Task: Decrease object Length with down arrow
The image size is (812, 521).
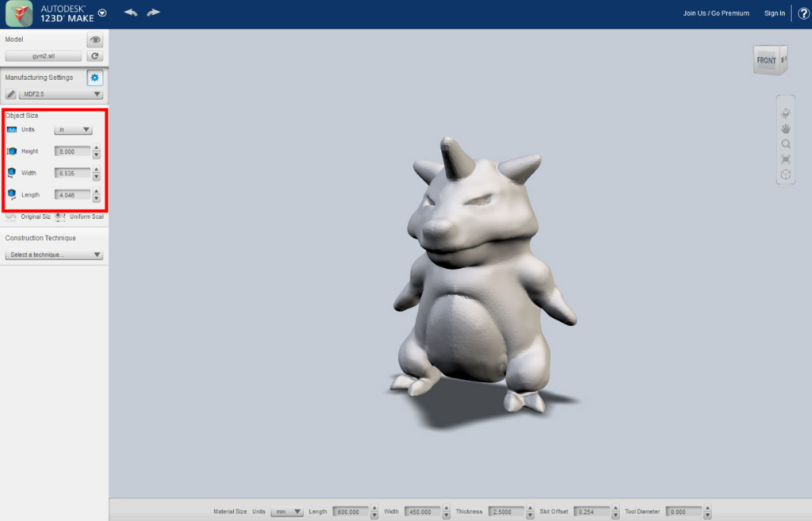Action: 96,199
